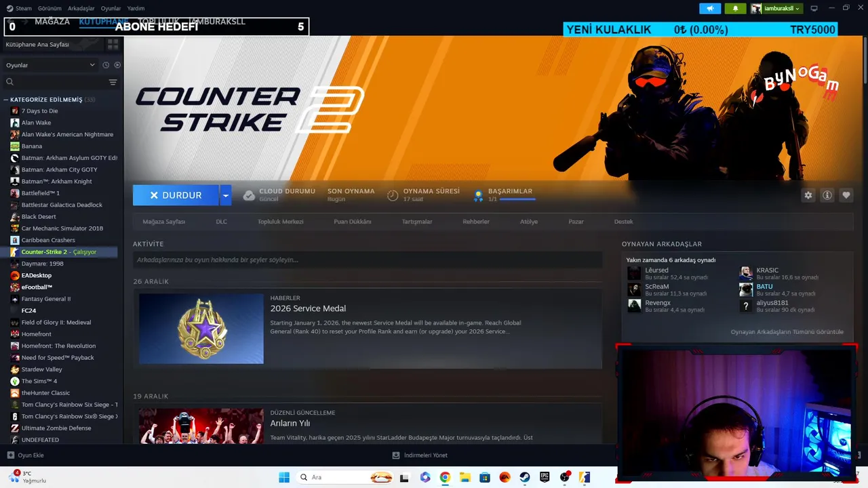Open the Steam menu
868x488 pixels.
[19, 8]
